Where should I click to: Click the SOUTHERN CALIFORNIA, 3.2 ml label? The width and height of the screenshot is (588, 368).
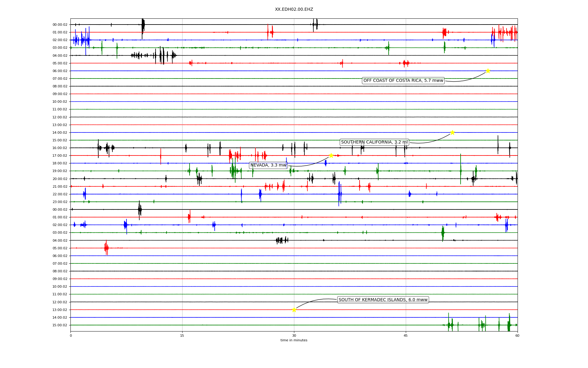374,142
